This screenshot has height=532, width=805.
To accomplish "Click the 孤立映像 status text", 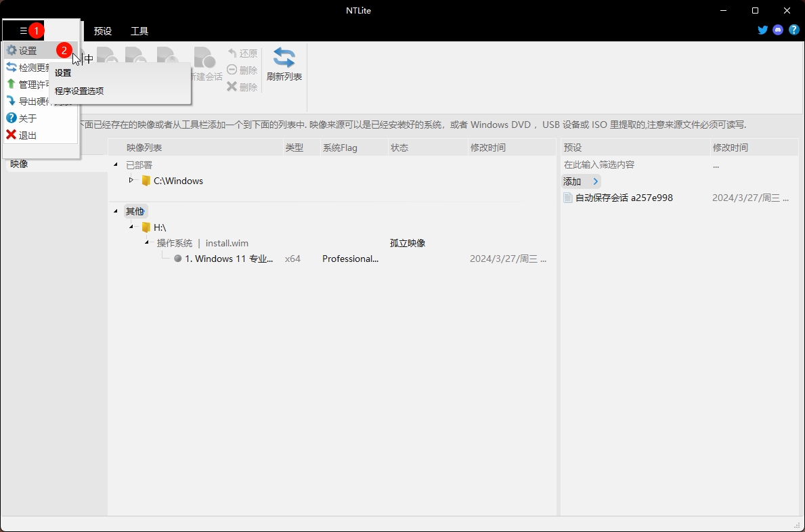I will tap(408, 243).
